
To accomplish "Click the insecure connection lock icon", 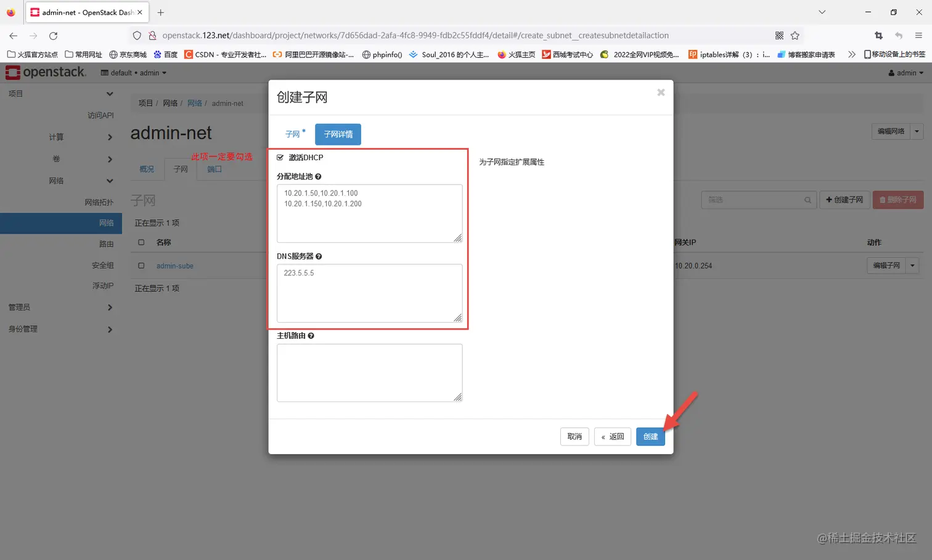I will [x=152, y=36].
